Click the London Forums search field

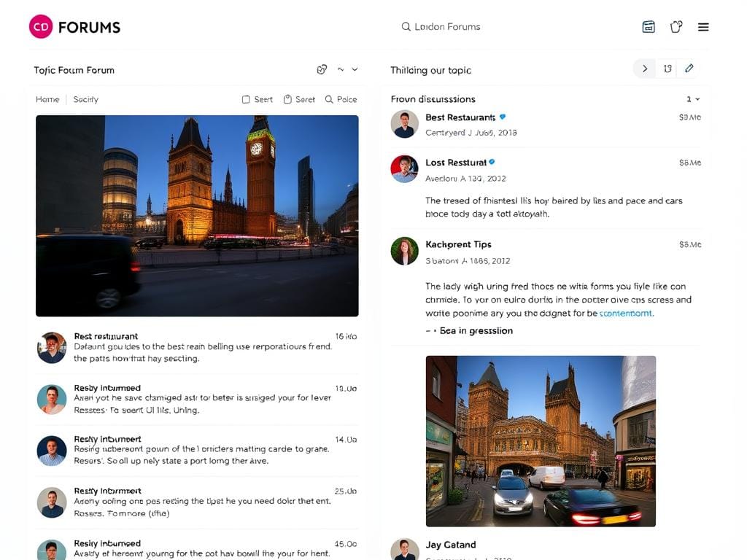coord(447,27)
